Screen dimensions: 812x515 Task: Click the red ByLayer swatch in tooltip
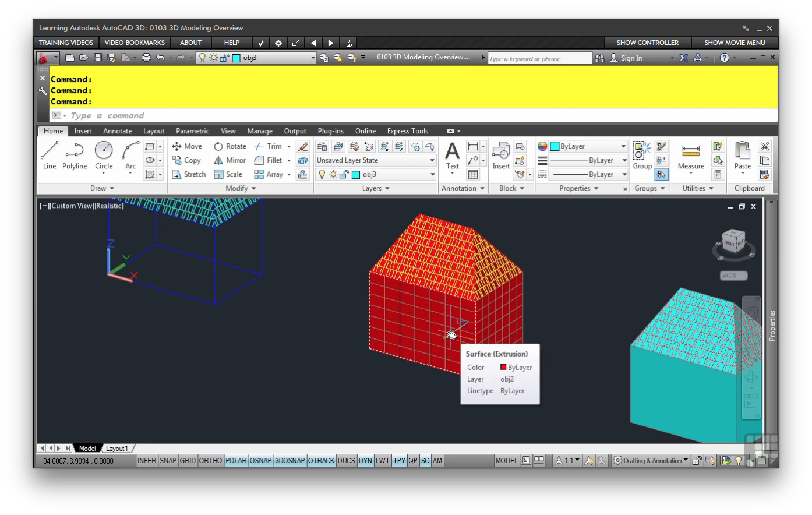[x=503, y=367]
